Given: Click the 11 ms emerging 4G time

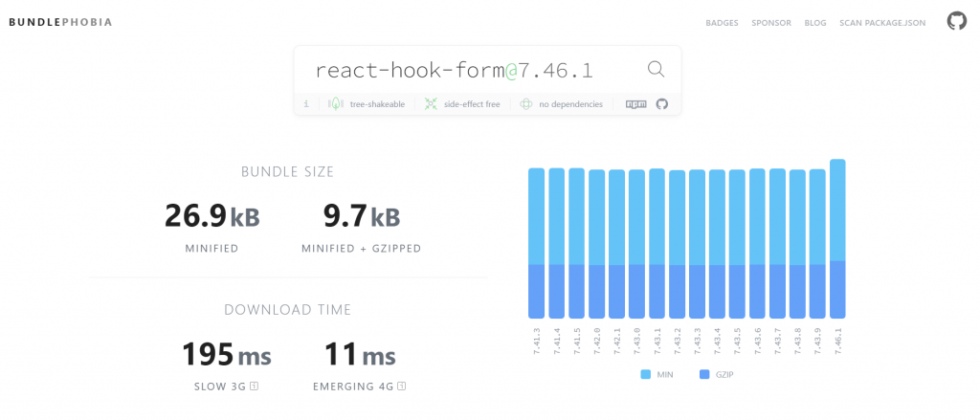Looking at the screenshot, I should pyautogui.click(x=360, y=355).
